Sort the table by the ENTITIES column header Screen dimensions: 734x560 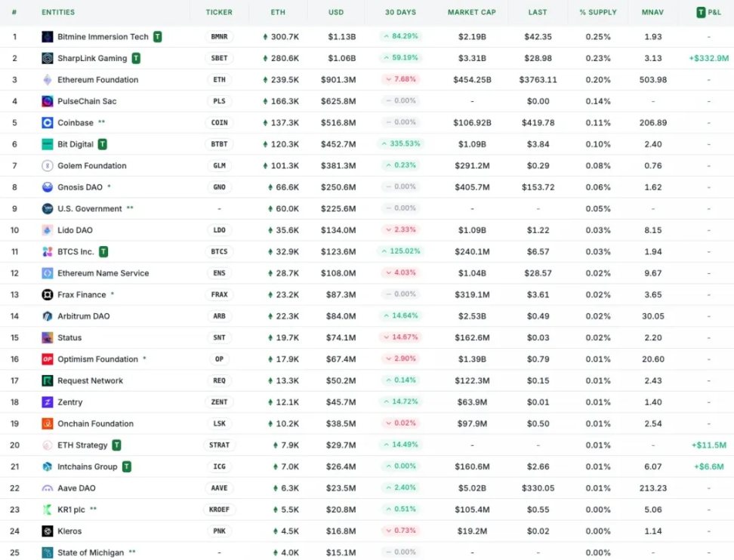(x=58, y=12)
